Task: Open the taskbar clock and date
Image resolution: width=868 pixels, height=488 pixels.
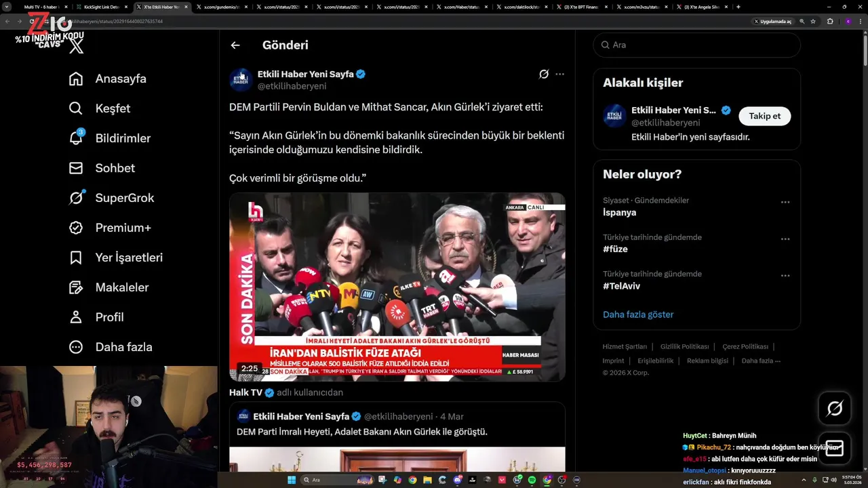Action: pos(852,480)
